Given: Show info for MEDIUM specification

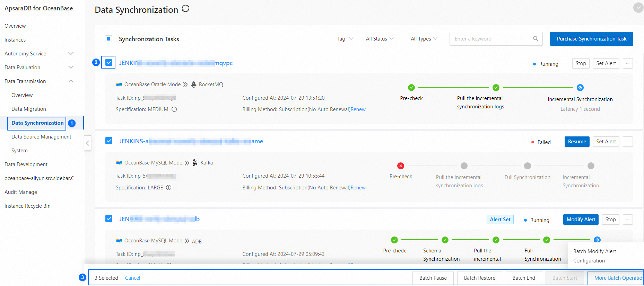Looking at the screenshot, I should [174, 109].
